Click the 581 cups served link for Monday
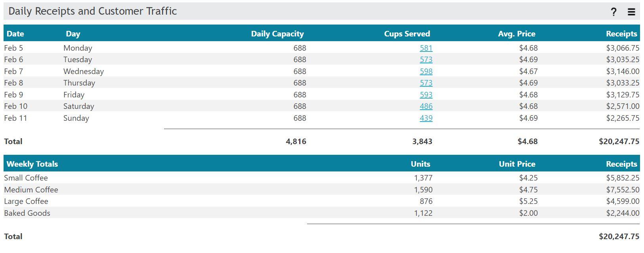644x253 pixels. pyautogui.click(x=426, y=48)
